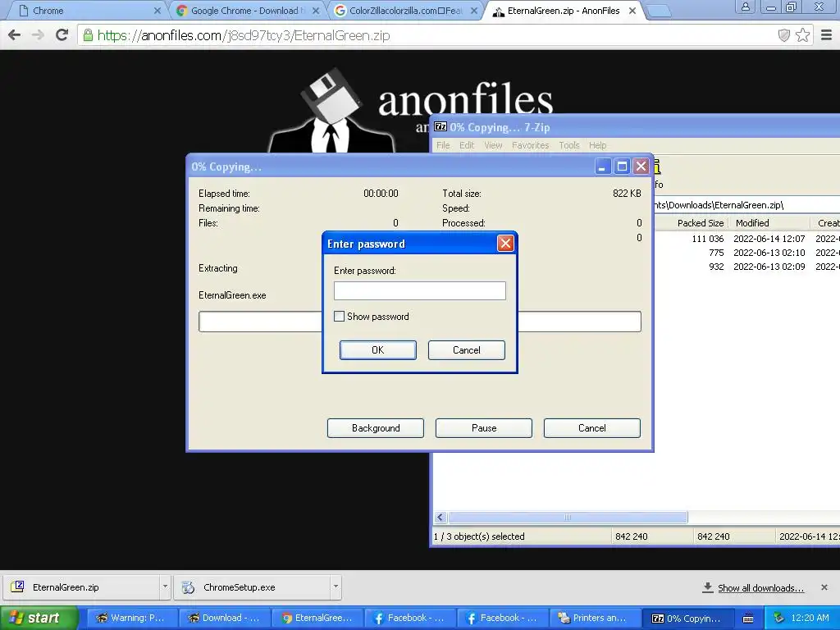Switch to second Facebook taskbar item

503,618
